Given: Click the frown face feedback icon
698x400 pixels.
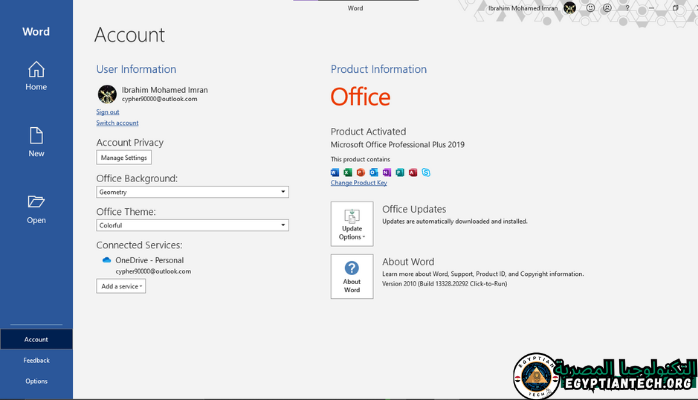Looking at the screenshot, I should [606, 8].
